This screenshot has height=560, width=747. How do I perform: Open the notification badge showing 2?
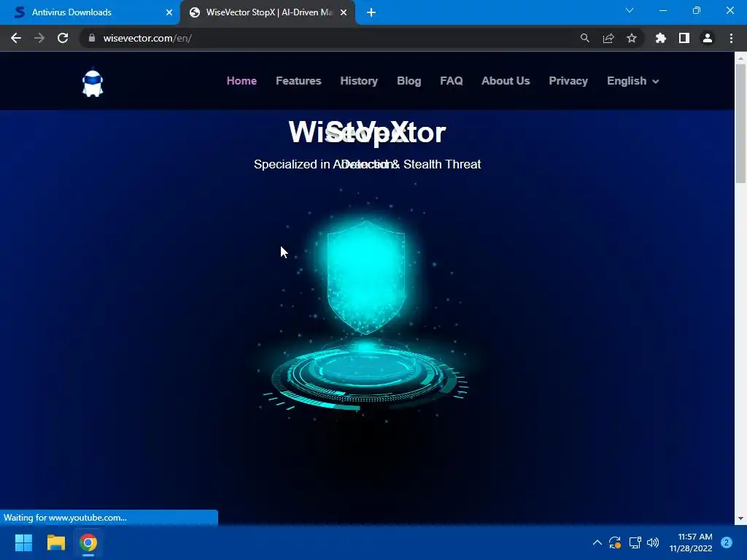727,542
